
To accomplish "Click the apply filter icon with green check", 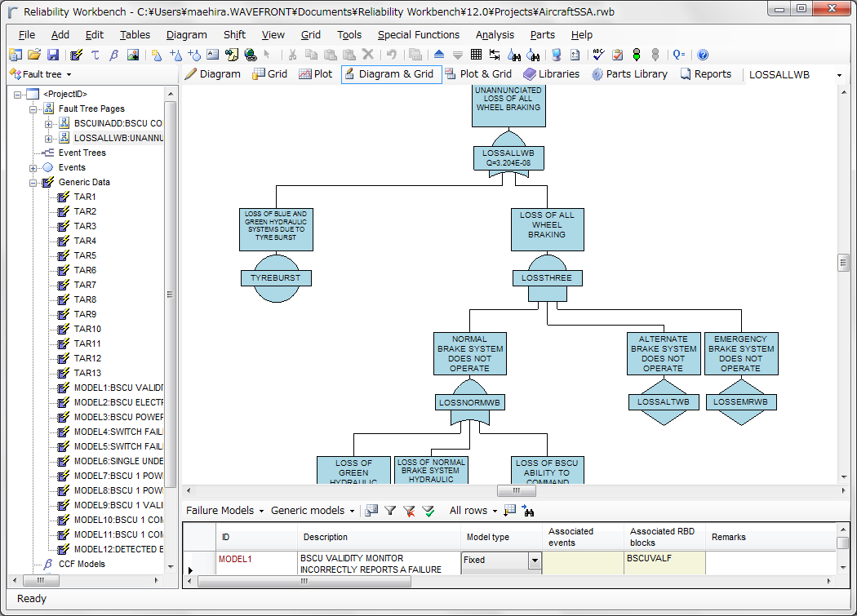I will (428, 511).
